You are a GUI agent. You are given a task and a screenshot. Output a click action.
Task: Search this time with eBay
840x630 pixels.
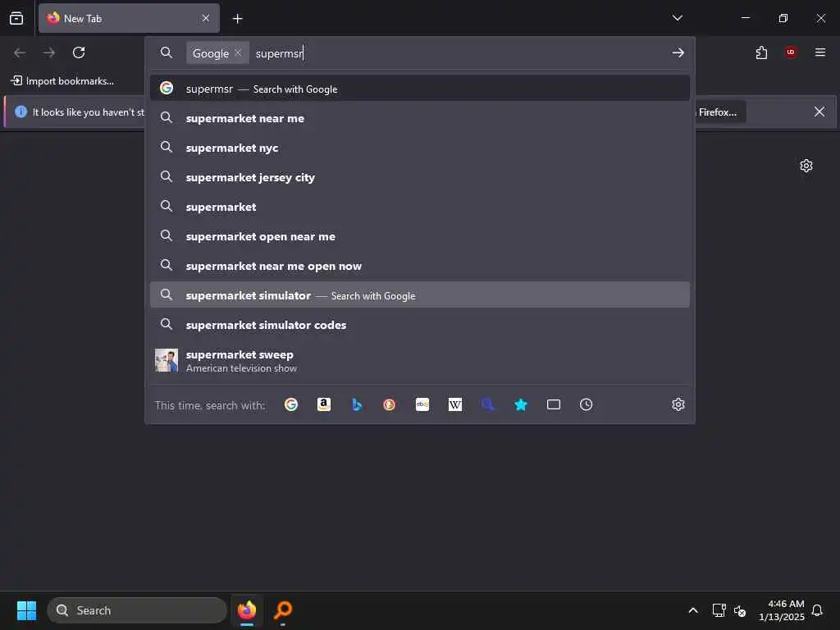point(422,404)
